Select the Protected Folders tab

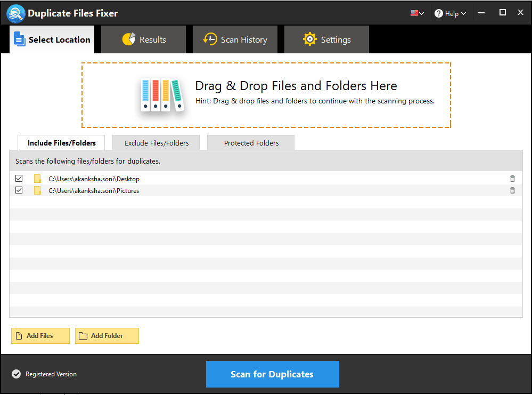251,143
